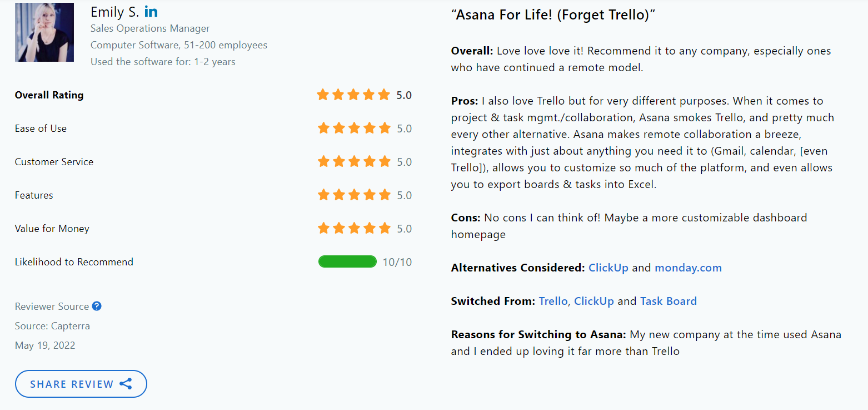Open Emily S.'s LinkedIn profile icon
The image size is (868, 410).
point(150,11)
